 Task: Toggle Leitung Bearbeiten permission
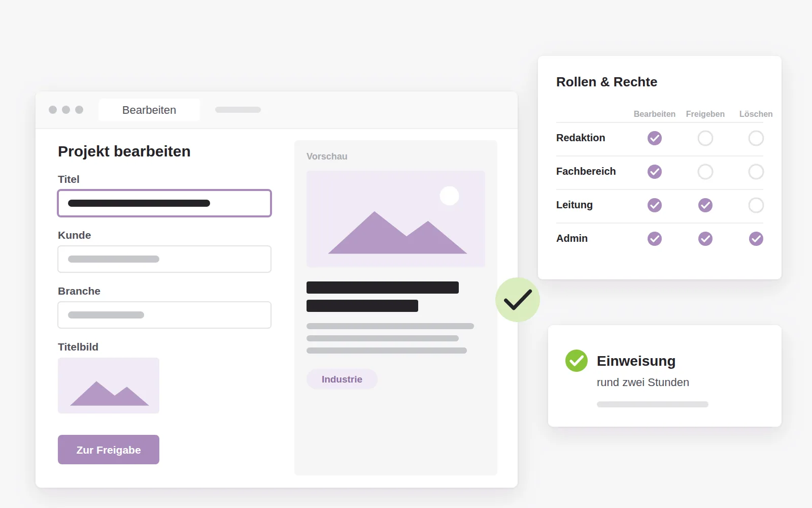click(x=655, y=205)
